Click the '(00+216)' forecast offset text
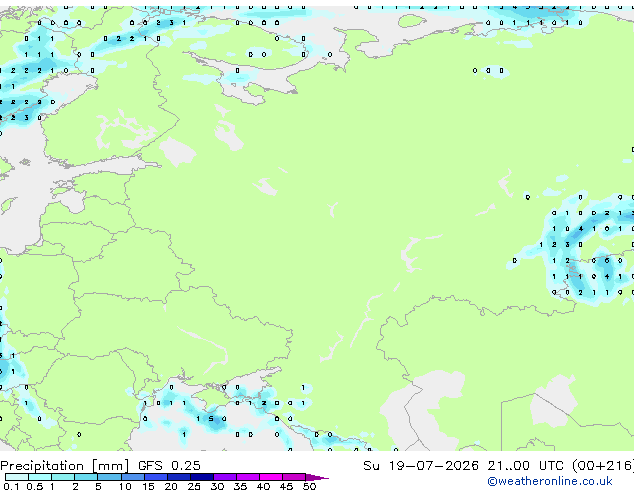The height and width of the screenshot is (490, 634). tap(603, 466)
